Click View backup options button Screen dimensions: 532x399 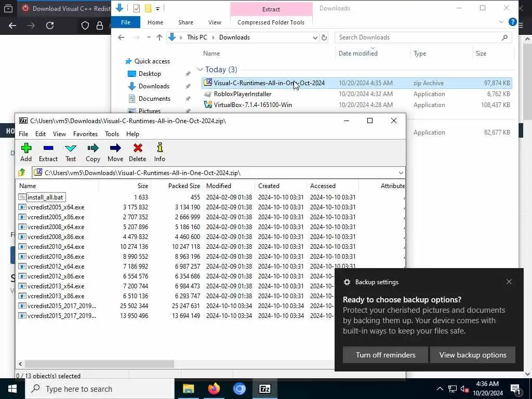coord(473,355)
